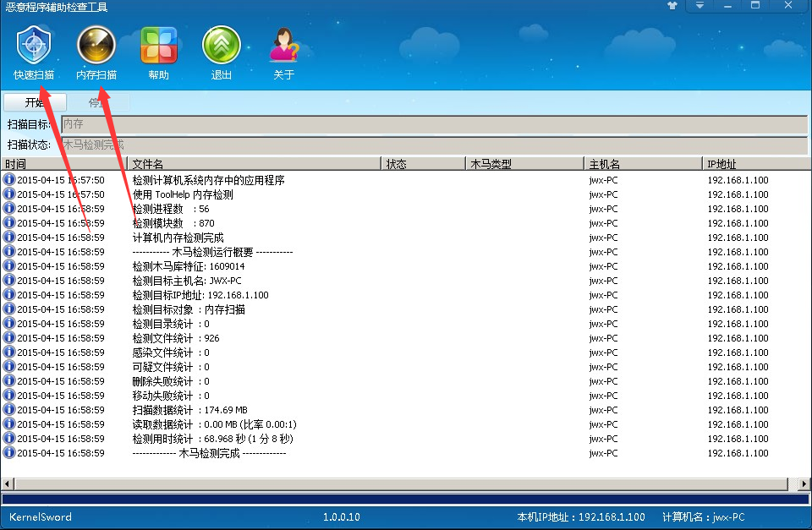Click info icon of 木马检测运行概要 row
812x530 pixels.
pos(8,252)
